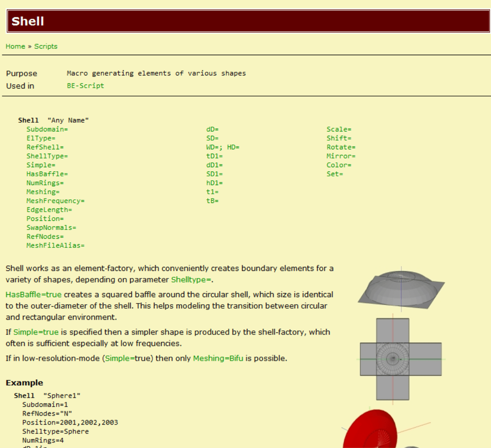This screenshot has width=491, height=448.
Task: Open the HD= parameter link
Action: pos(233,147)
